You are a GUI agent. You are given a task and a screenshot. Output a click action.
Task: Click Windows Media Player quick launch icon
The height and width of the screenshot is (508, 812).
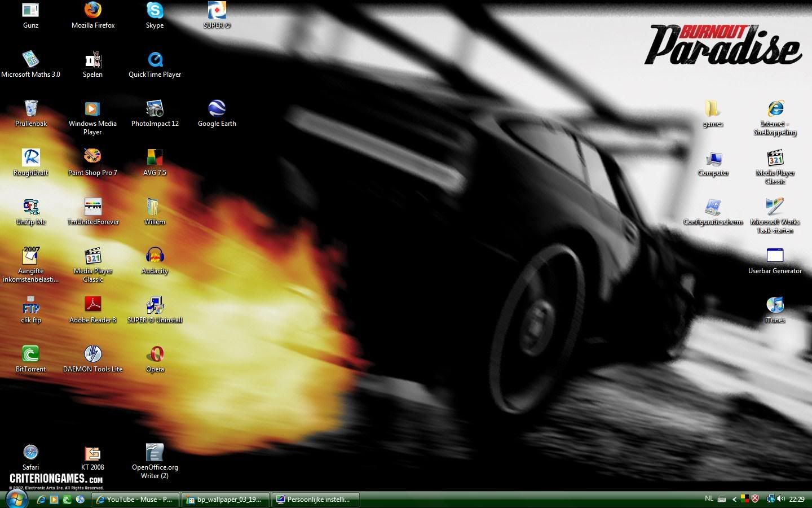tap(54, 500)
